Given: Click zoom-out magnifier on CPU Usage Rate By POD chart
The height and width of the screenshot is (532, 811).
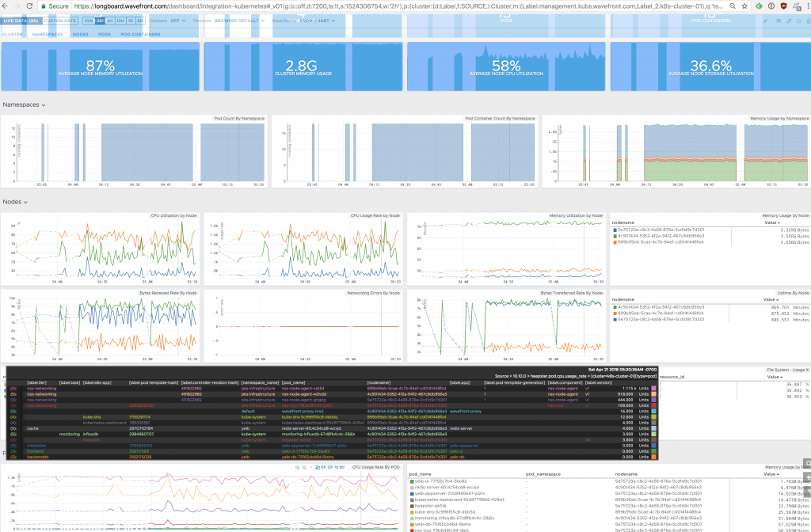Looking at the screenshot, I should point(305,468).
